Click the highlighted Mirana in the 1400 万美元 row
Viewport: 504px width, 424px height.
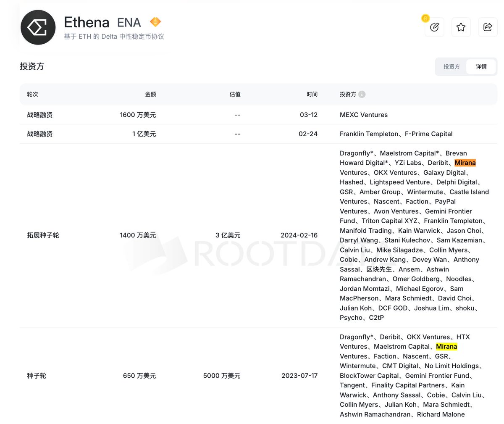465,163
